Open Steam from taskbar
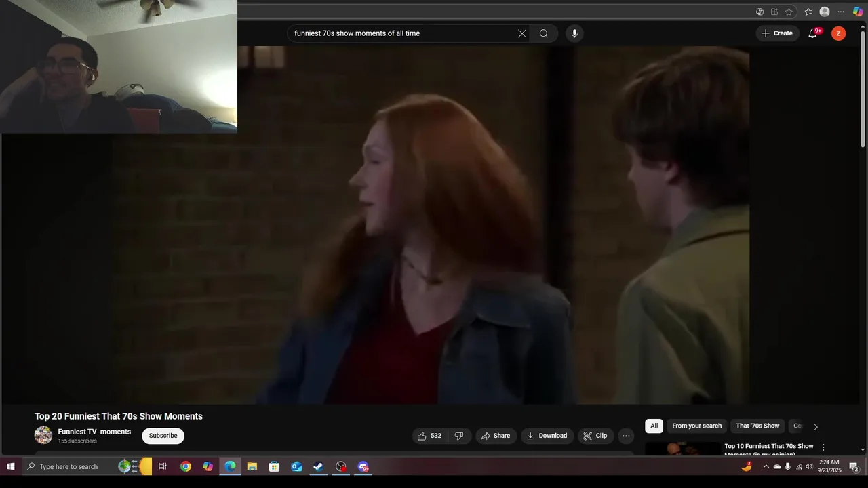 click(319, 466)
